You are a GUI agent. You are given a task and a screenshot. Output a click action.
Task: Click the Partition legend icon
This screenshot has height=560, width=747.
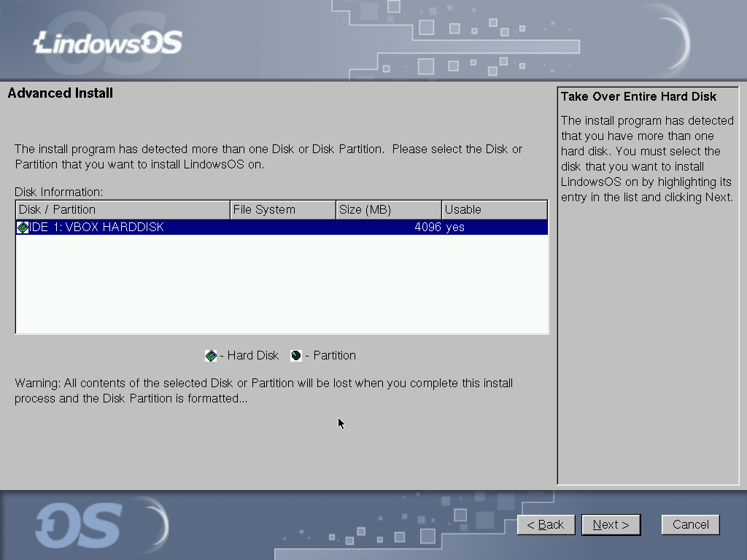pyautogui.click(x=296, y=356)
